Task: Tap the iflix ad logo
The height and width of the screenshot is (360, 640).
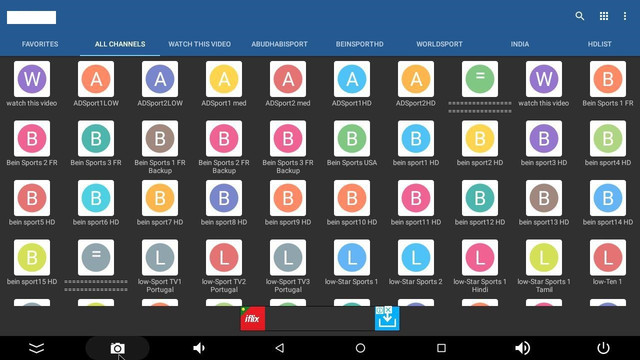Action: [x=253, y=318]
